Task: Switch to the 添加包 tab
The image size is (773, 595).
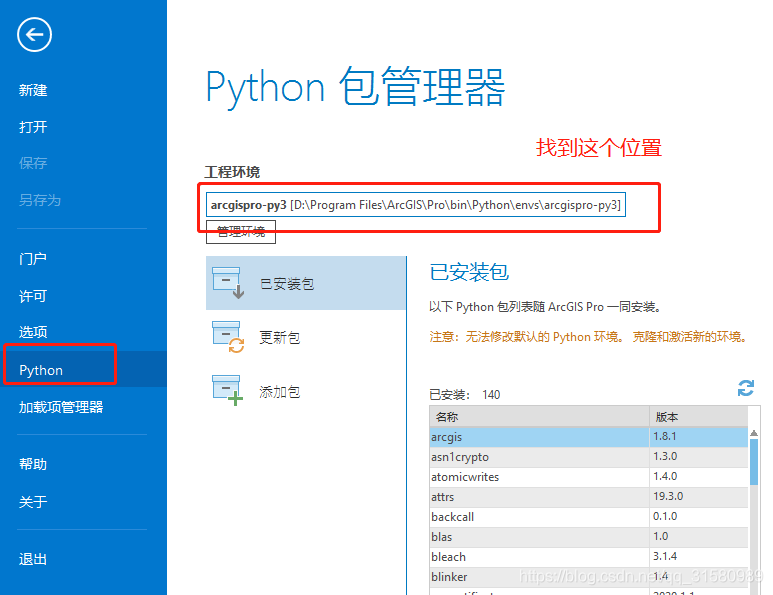Action: click(306, 391)
